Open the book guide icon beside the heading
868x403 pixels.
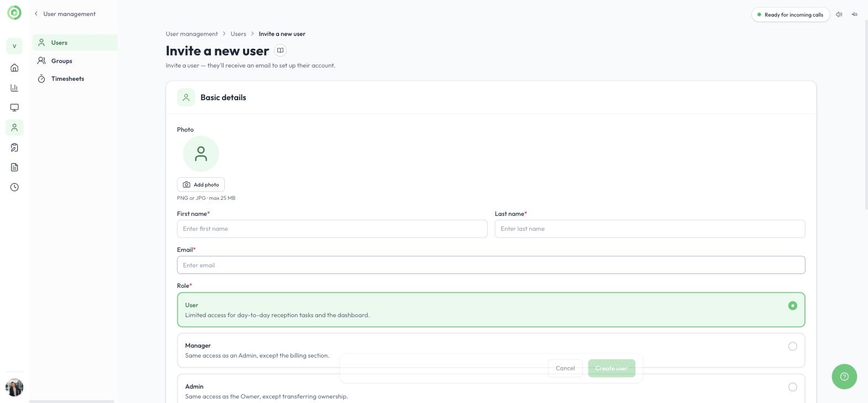point(281,50)
